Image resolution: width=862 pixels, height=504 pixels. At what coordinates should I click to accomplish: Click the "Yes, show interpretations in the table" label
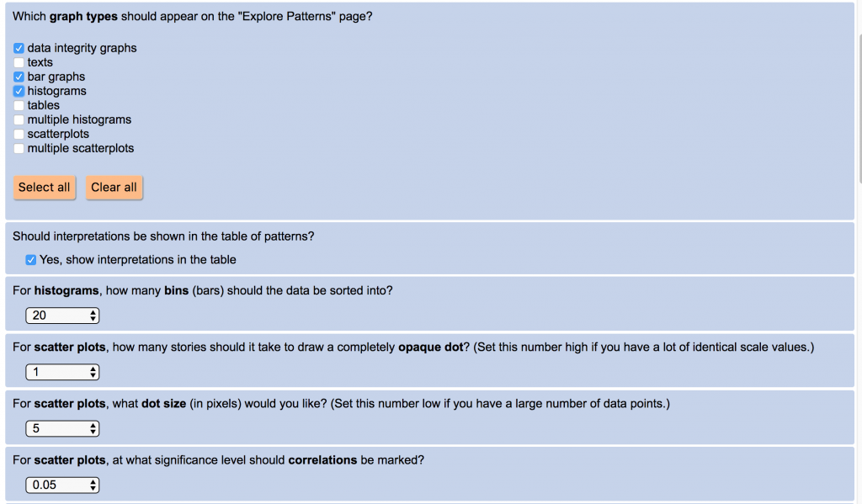137,260
